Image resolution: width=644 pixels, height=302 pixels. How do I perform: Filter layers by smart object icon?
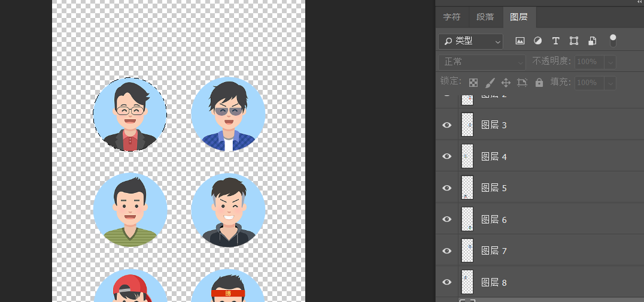coord(592,41)
